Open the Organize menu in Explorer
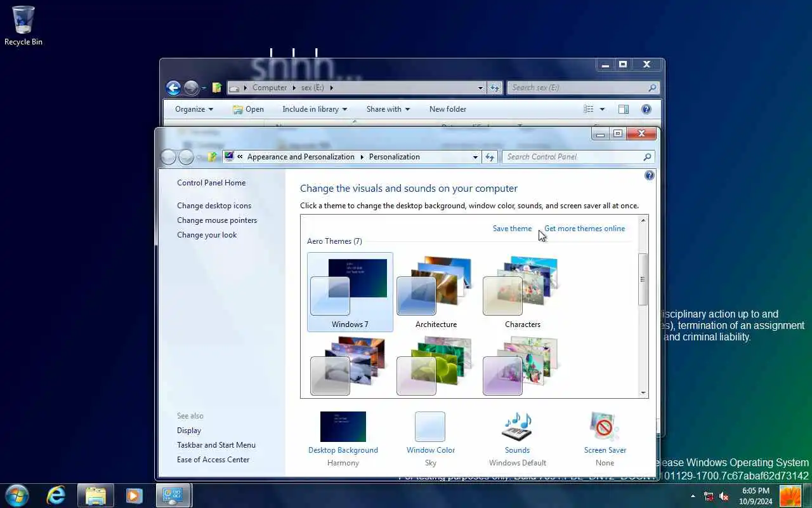The width and height of the screenshot is (812, 508). point(194,109)
